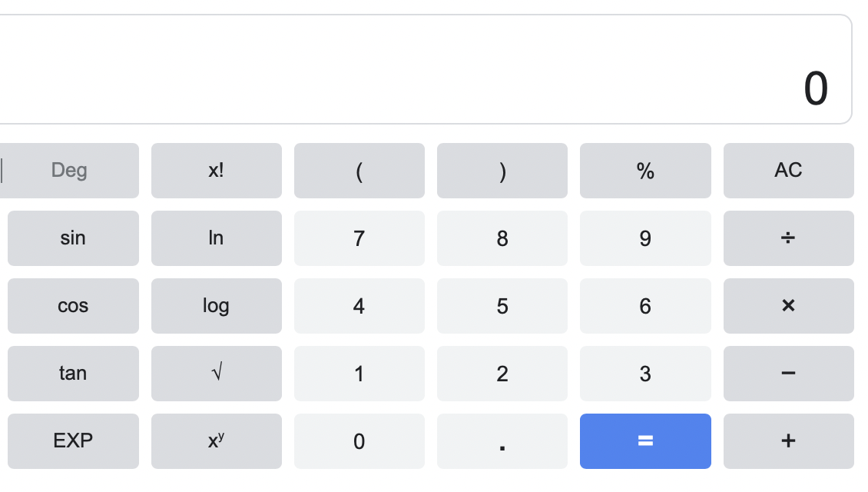Click the x to the power y key
The image size is (868, 492).
(x=216, y=441)
